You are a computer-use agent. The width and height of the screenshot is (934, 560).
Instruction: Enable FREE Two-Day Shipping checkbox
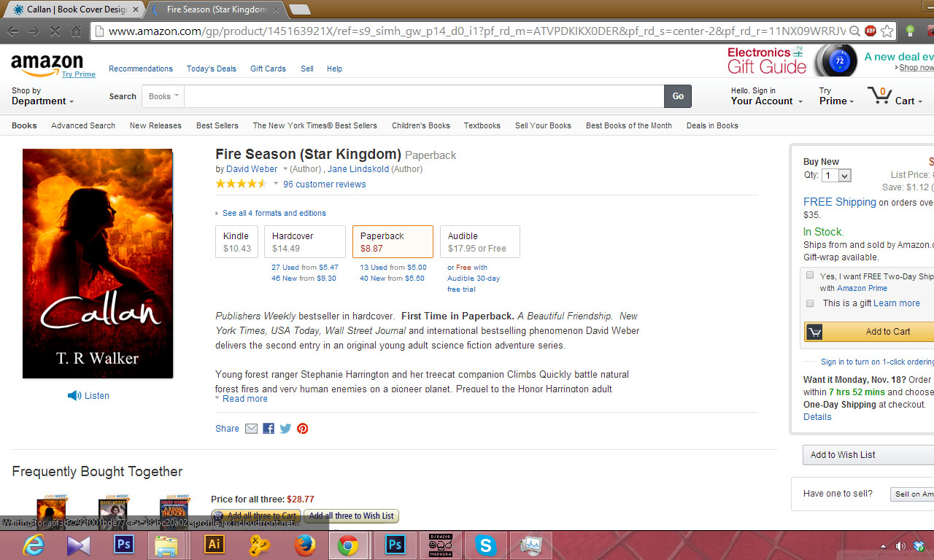[x=810, y=276]
